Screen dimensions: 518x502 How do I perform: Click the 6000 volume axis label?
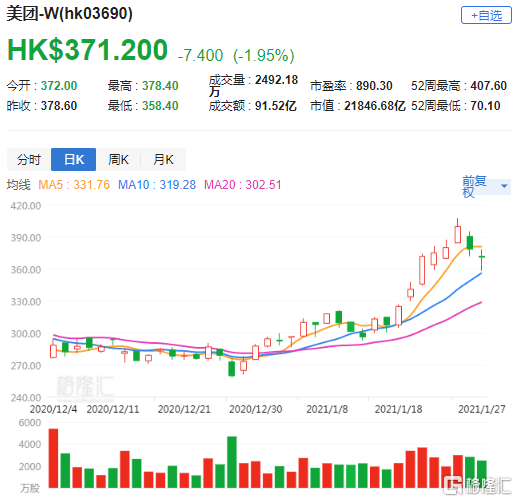pyautogui.click(x=30, y=423)
